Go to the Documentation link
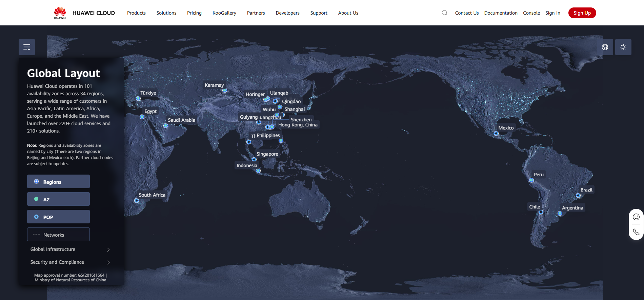The width and height of the screenshot is (644, 300). coord(501,13)
